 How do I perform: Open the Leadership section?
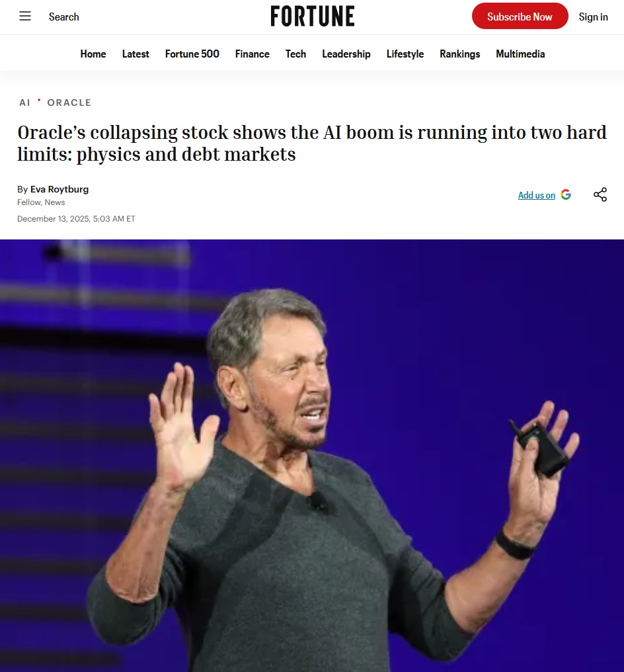pyautogui.click(x=346, y=54)
